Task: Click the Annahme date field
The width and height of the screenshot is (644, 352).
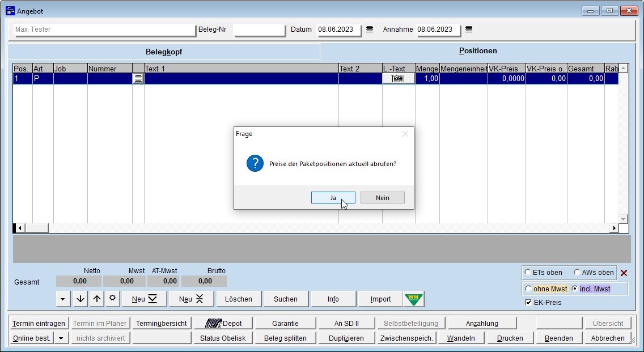Action: (x=439, y=29)
